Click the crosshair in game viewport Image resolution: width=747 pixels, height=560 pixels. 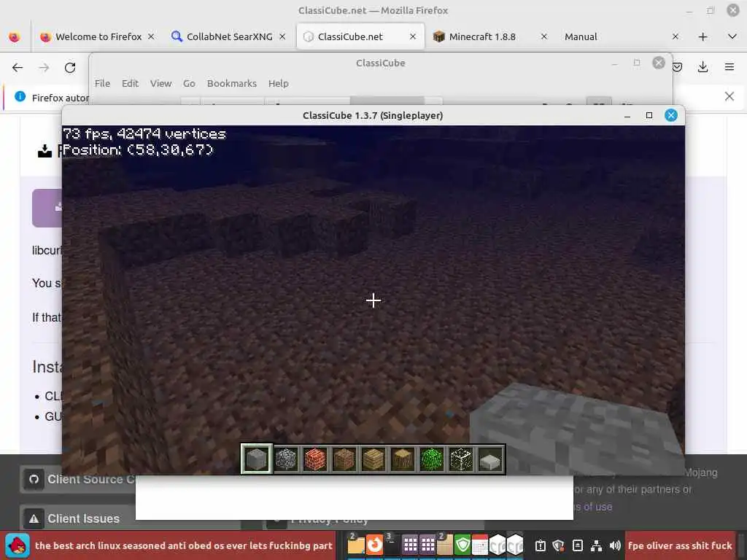point(373,300)
